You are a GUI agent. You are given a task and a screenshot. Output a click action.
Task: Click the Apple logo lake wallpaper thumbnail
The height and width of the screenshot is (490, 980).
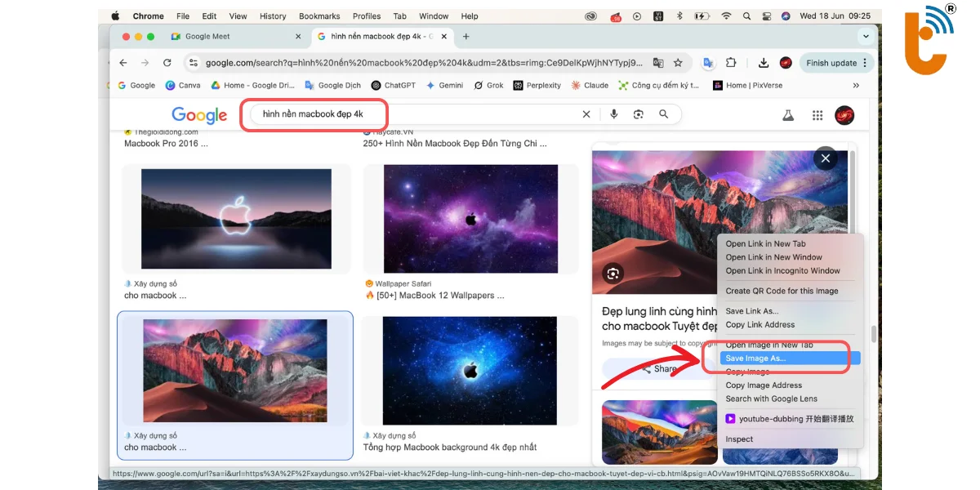coord(236,219)
